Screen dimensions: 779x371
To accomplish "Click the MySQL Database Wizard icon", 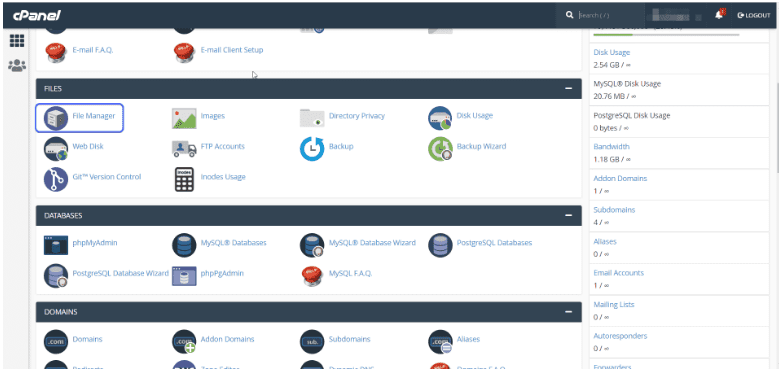I will [x=312, y=245].
